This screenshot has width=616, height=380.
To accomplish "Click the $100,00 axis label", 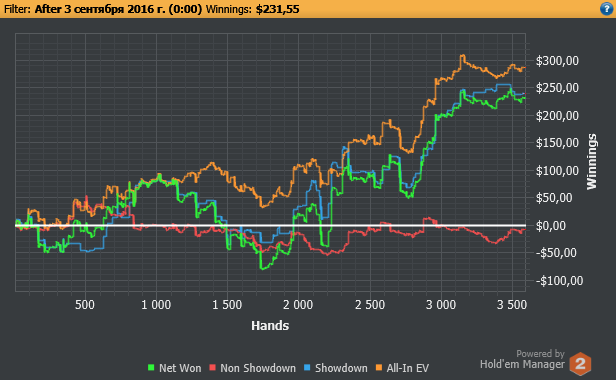I will (557, 171).
